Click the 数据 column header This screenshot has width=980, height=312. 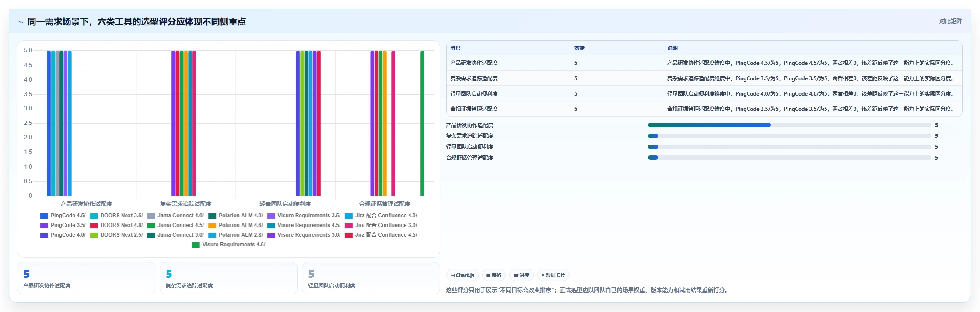pyautogui.click(x=579, y=48)
